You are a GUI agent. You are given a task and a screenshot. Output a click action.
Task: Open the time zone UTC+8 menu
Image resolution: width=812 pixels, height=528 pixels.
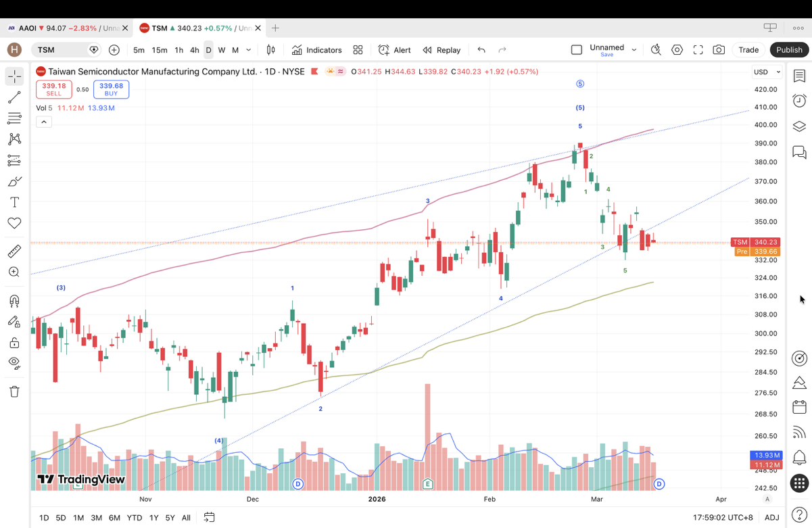click(x=723, y=517)
